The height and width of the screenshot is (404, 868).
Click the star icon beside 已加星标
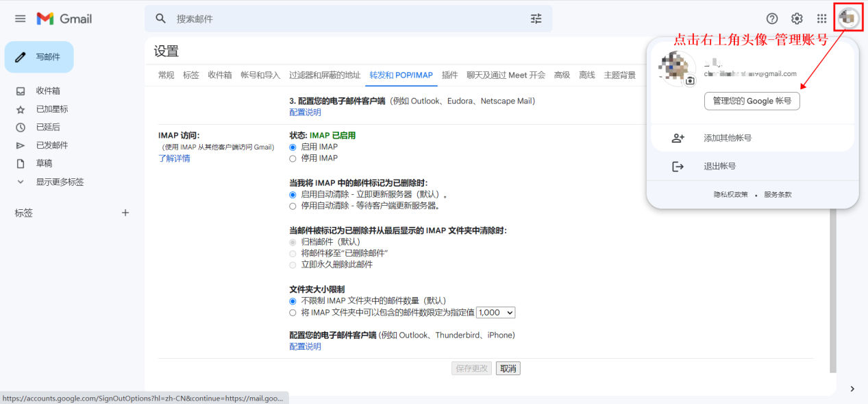[x=21, y=109]
